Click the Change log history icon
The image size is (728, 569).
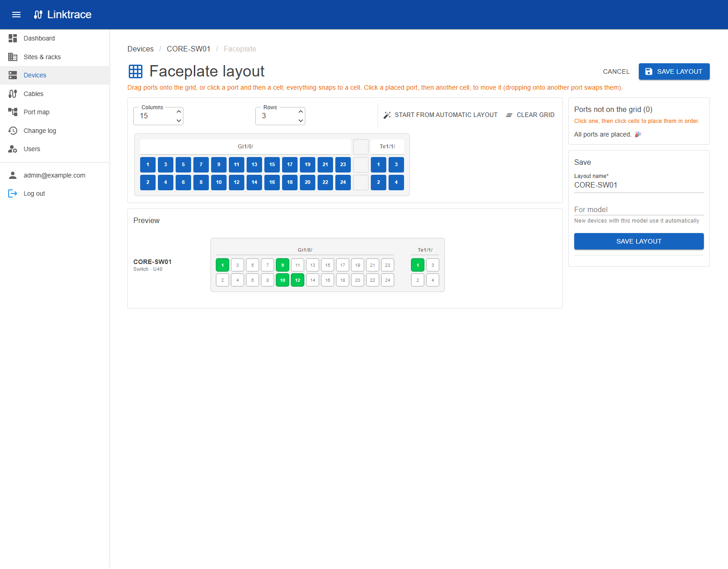pyautogui.click(x=13, y=131)
